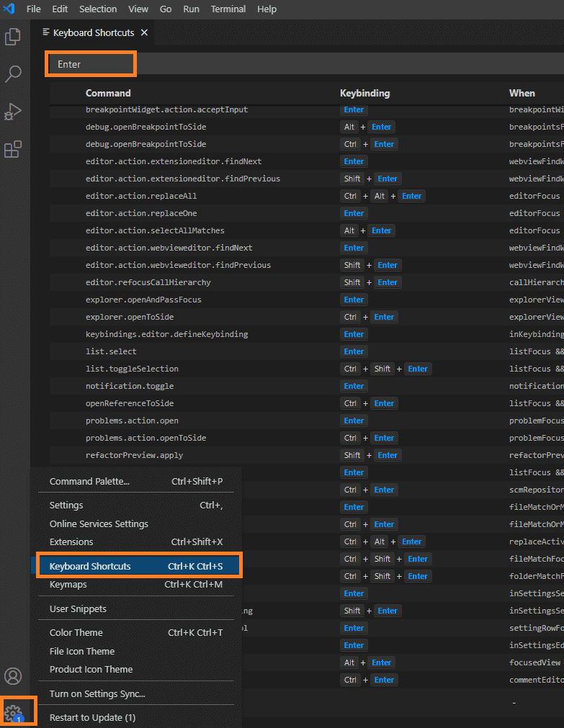
Task: Open the Terminal menu
Action: (x=228, y=9)
